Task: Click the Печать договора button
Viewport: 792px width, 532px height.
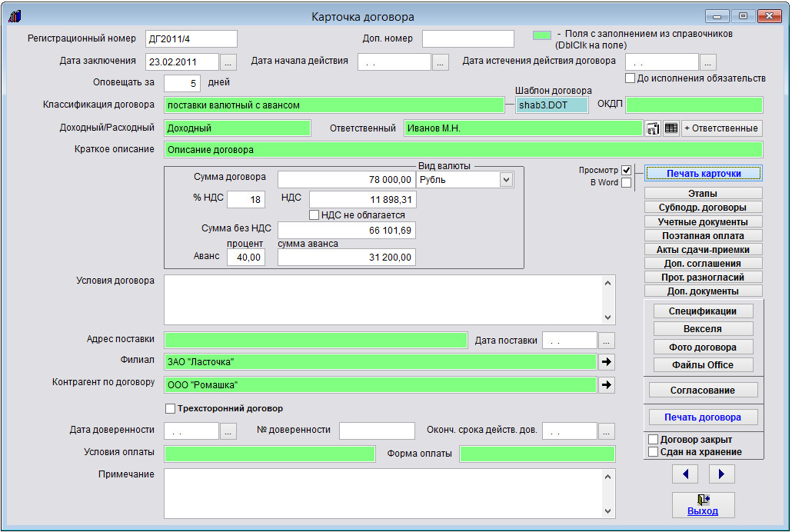Action: tap(703, 417)
